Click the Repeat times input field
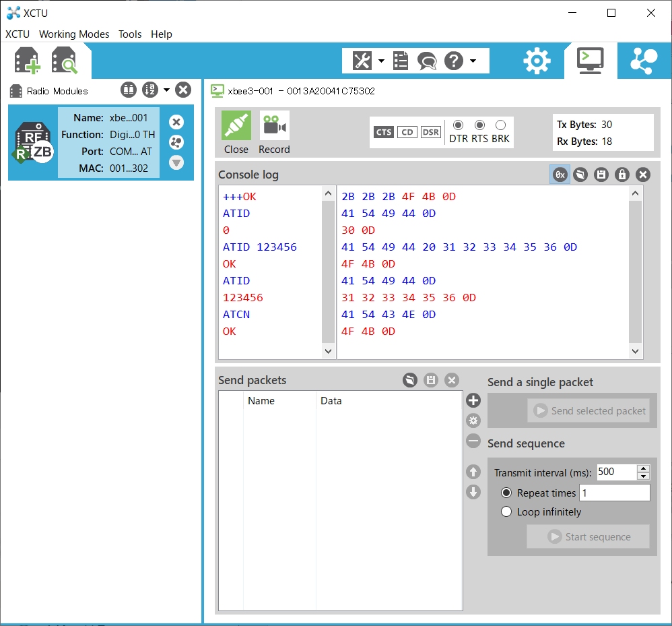 615,493
